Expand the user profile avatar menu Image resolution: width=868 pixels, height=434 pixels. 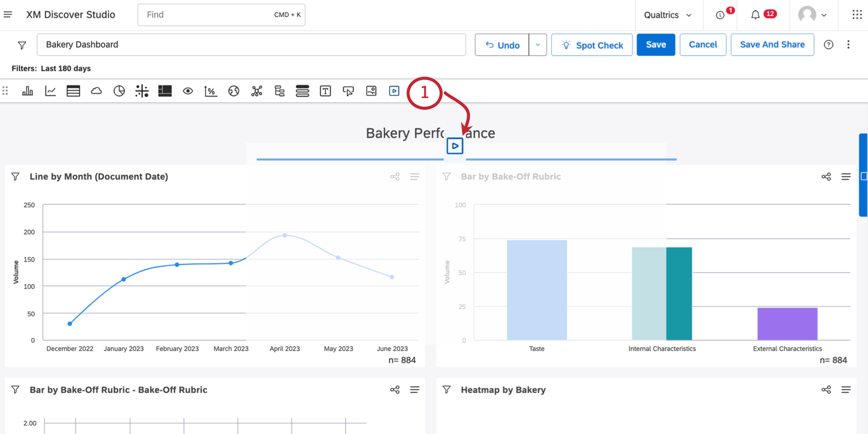(x=812, y=15)
